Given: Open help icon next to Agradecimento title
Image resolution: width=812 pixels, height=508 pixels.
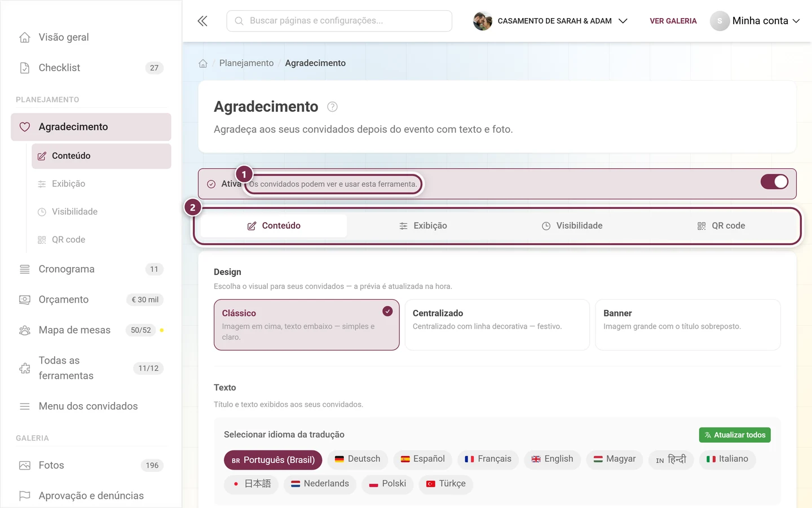Looking at the screenshot, I should click(x=333, y=107).
